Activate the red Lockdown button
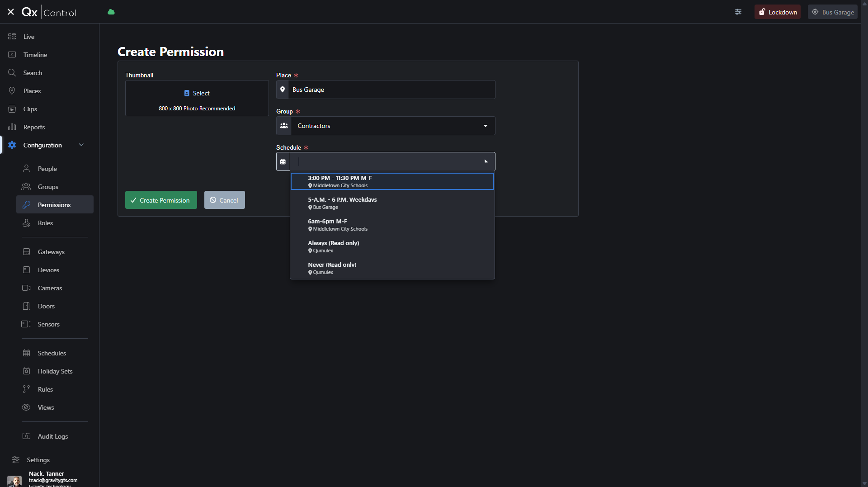This screenshot has width=868, height=487. (x=778, y=12)
